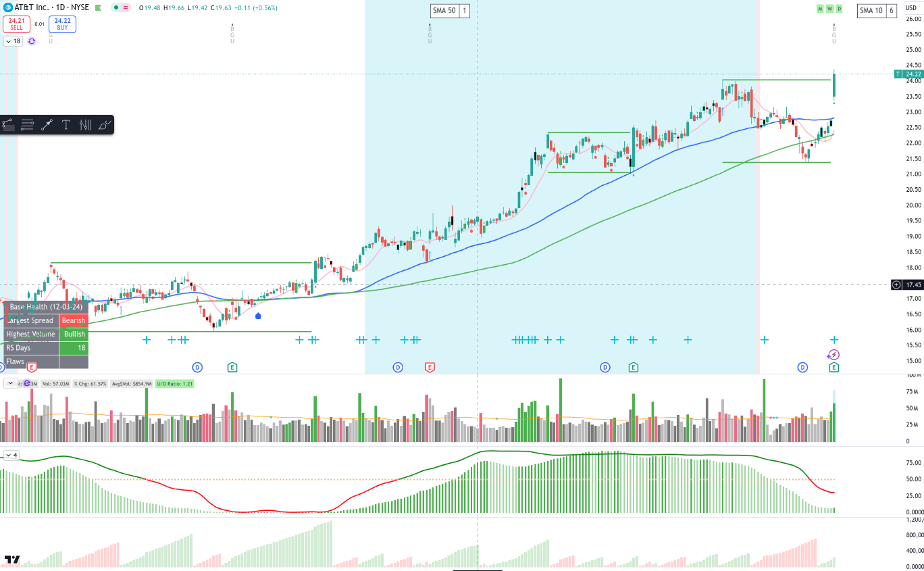Click the blue house-shaped chart marker
Screen dimensions: 924x571
click(x=258, y=315)
